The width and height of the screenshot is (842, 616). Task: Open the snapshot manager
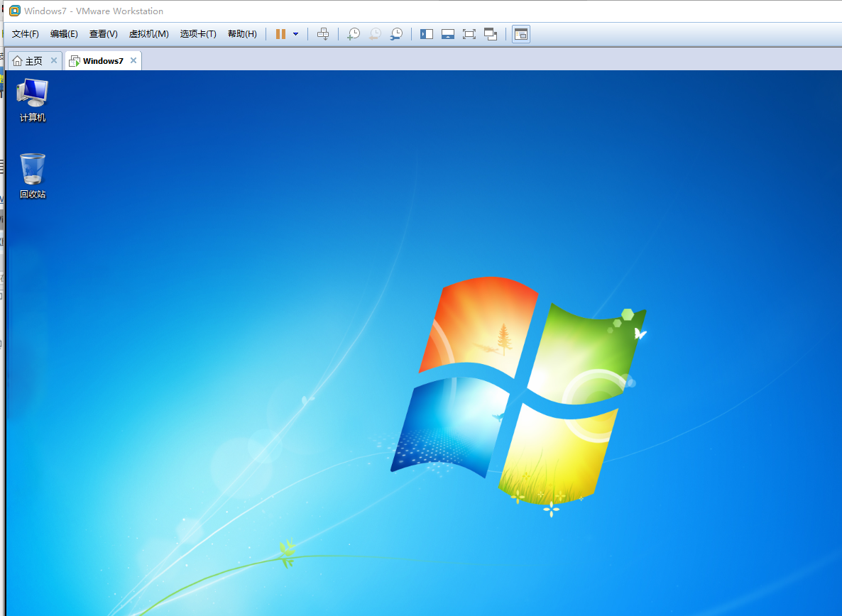click(396, 34)
